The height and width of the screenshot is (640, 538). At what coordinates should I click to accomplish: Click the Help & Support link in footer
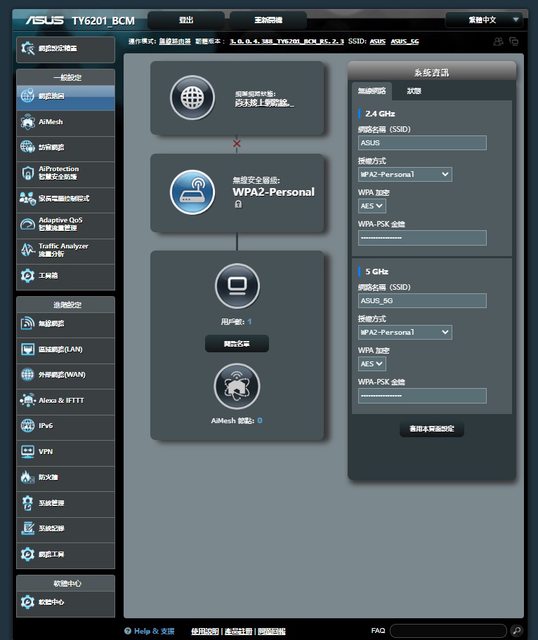tap(149, 631)
